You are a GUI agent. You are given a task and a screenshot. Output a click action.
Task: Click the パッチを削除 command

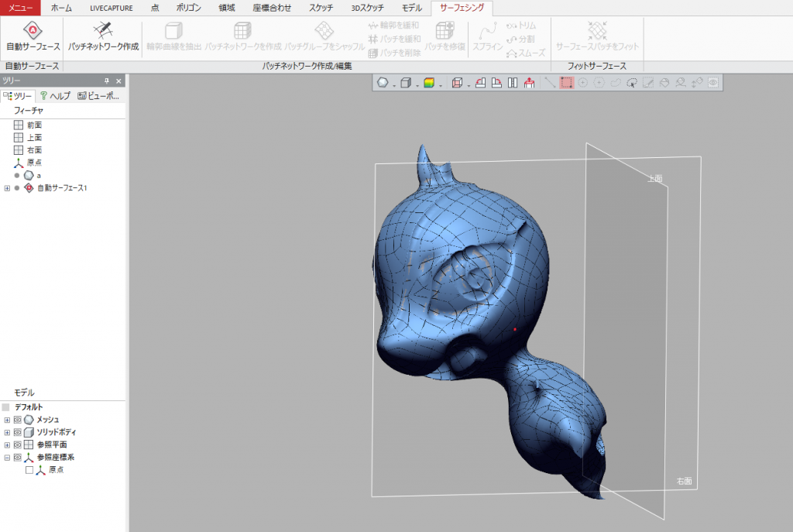(x=394, y=53)
